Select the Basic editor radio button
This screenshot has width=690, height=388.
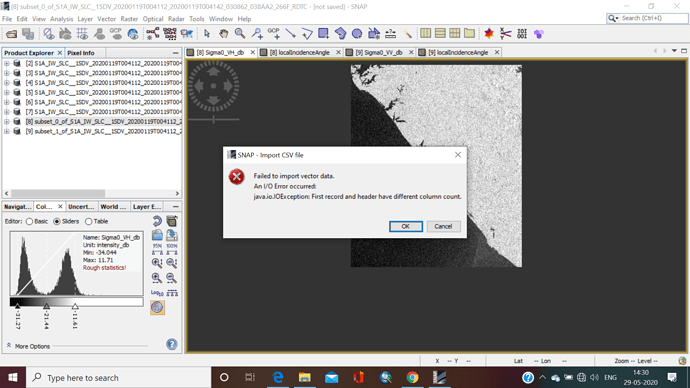pyautogui.click(x=29, y=221)
